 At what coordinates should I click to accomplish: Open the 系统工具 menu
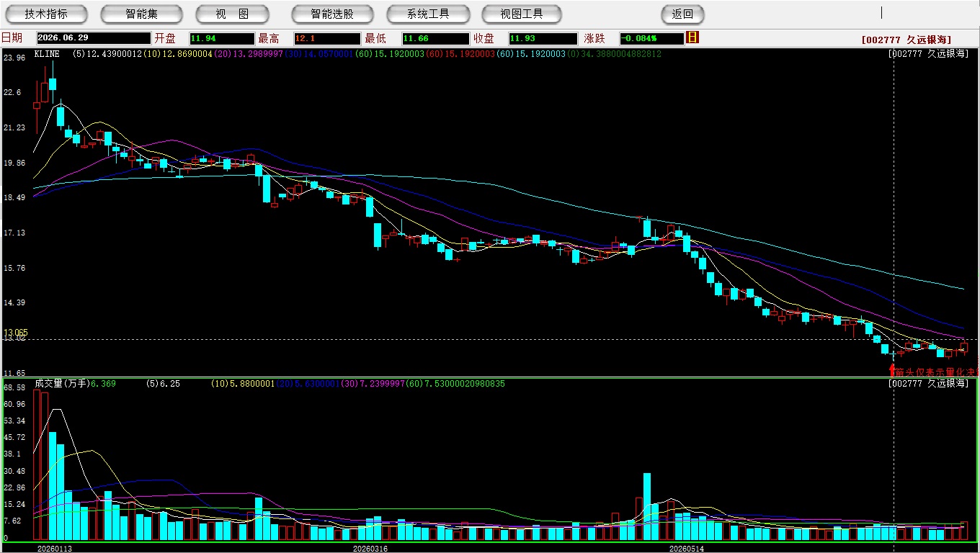tap(428, 14)
